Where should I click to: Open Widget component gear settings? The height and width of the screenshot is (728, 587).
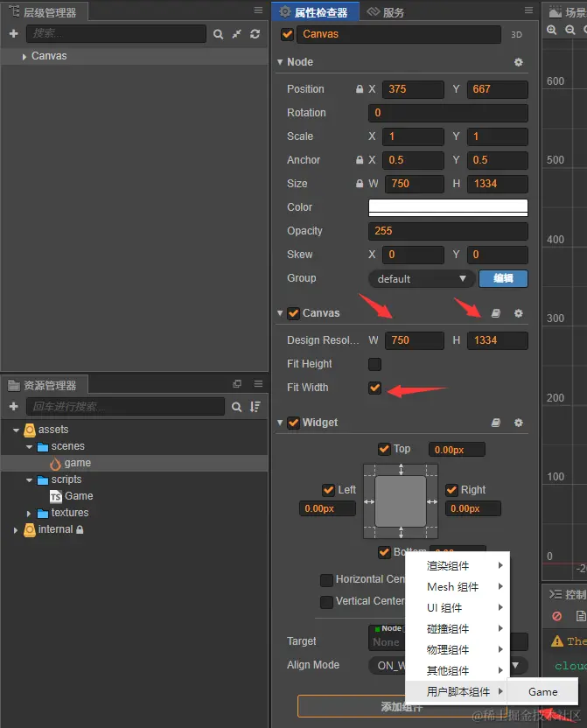(519, 423)
